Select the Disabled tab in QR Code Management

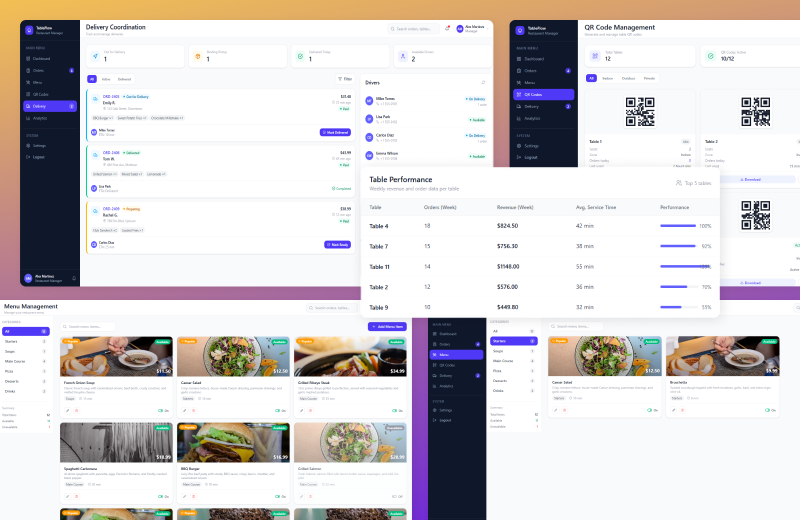point(628,77)
